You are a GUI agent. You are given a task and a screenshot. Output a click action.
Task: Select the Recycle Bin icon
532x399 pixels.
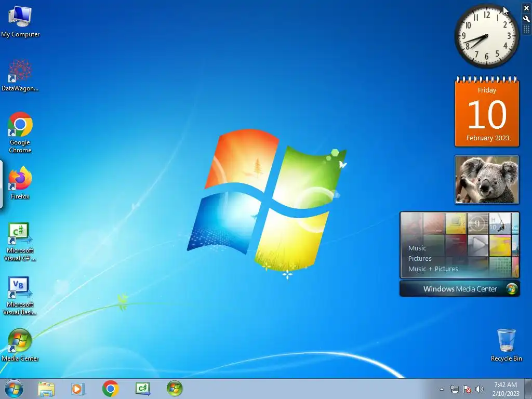click(x=506, y=345)
